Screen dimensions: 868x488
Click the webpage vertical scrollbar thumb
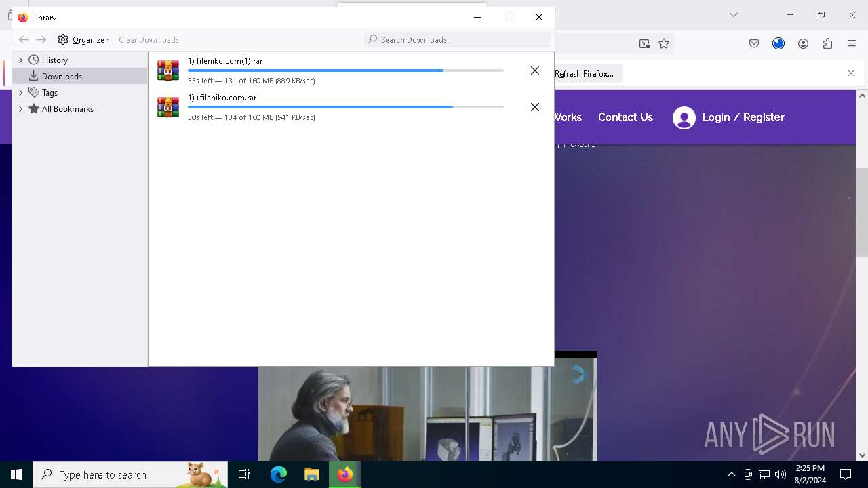coord(862,212)
